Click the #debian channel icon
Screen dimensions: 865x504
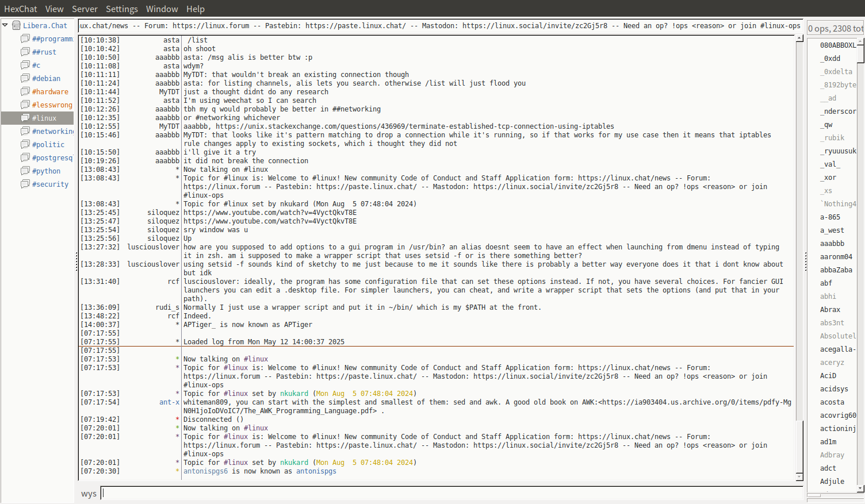[25, 78]
